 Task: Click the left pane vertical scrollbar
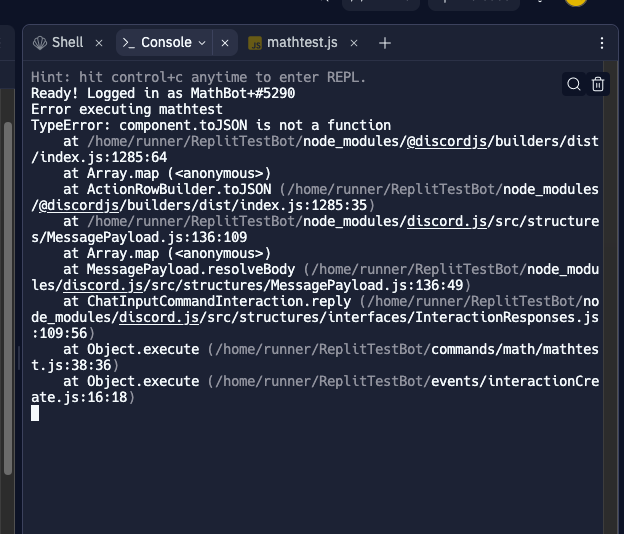click(8, 298)
